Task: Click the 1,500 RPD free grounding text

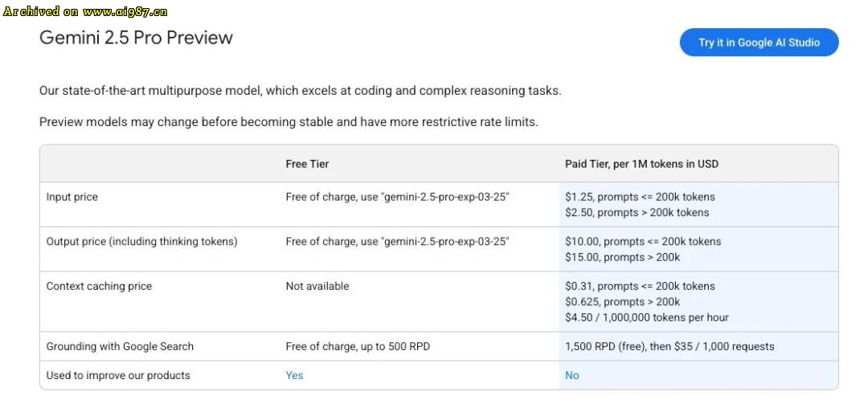Action: coord(669,347)
